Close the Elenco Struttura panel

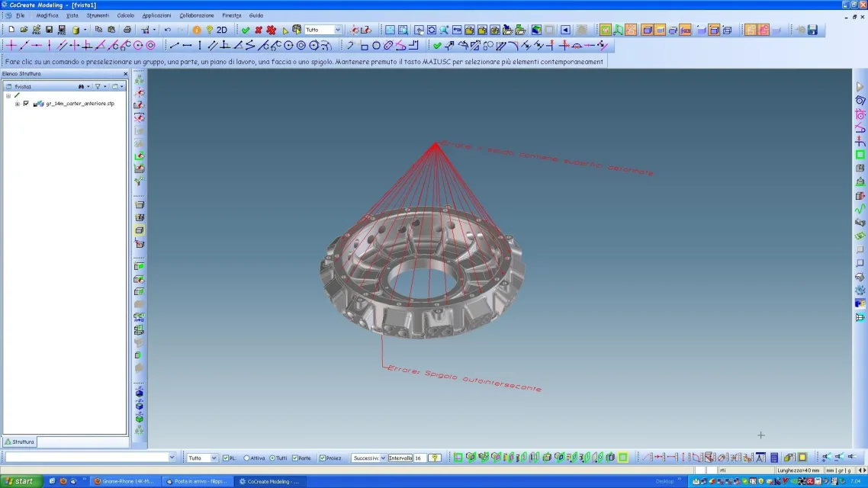click(126, 74)
